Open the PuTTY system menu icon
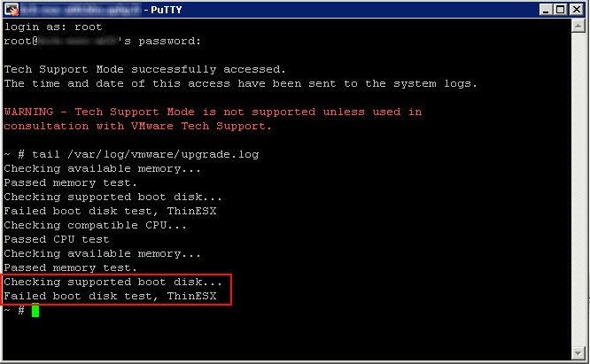 pos(12,10)
